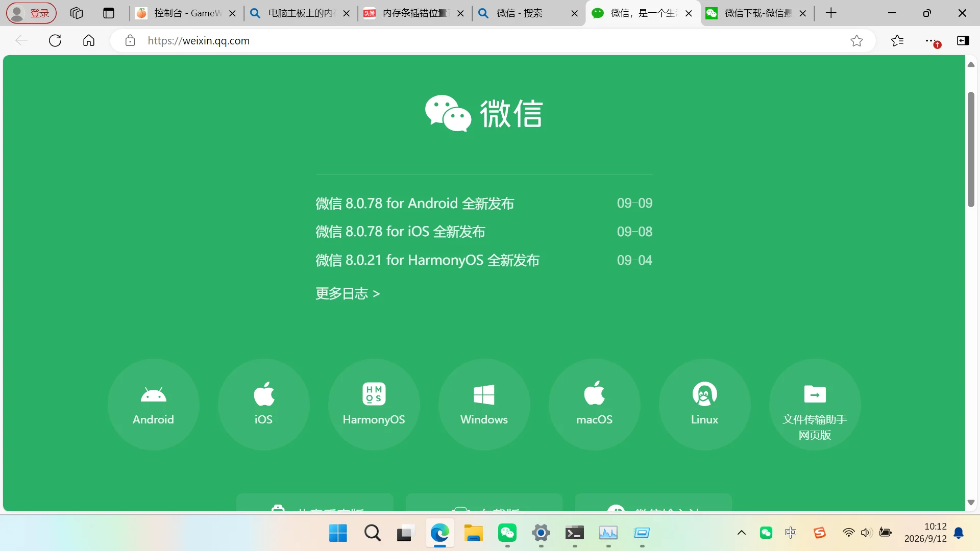Close the 控制台 - GameW tab
980x551 pixels.
click(232, 13)
